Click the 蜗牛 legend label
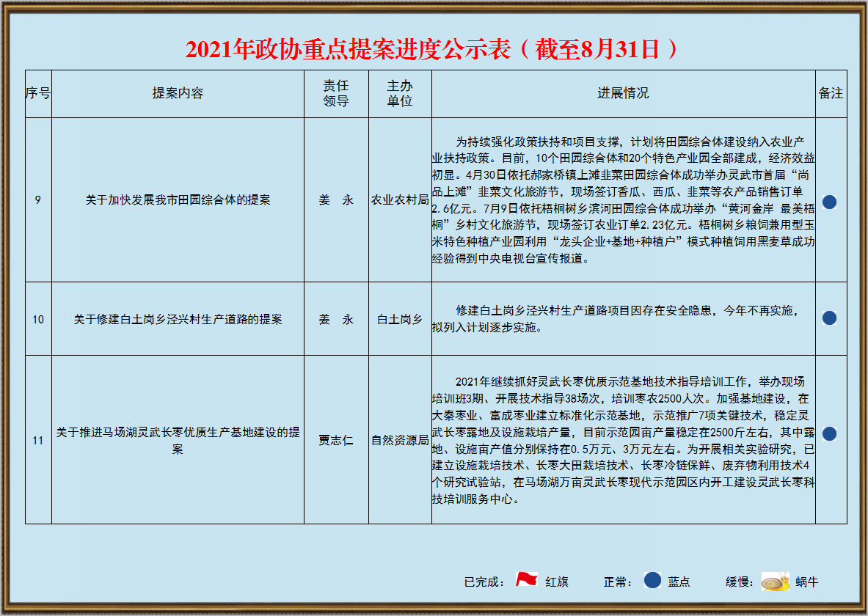 tap(806, 582)
